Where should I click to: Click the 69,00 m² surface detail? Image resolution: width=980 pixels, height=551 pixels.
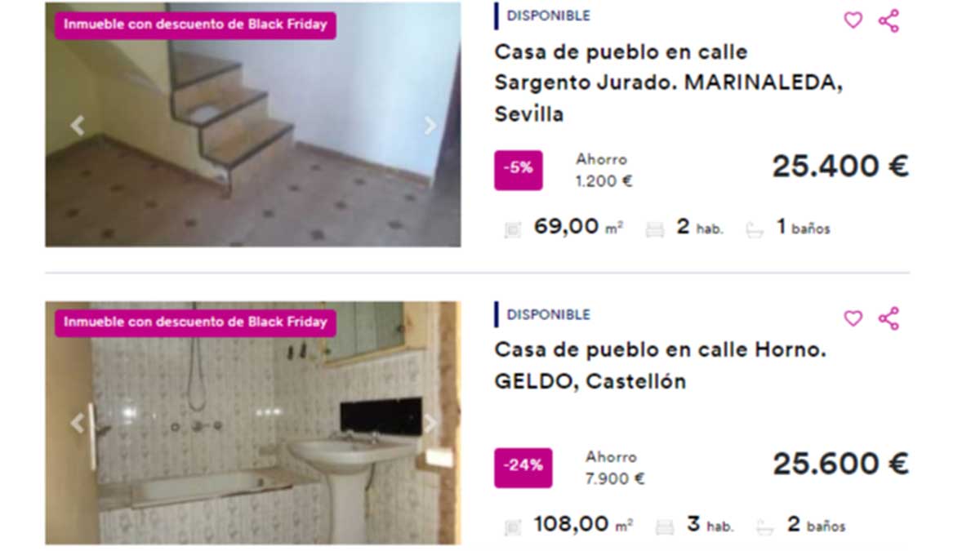point(564,228)
